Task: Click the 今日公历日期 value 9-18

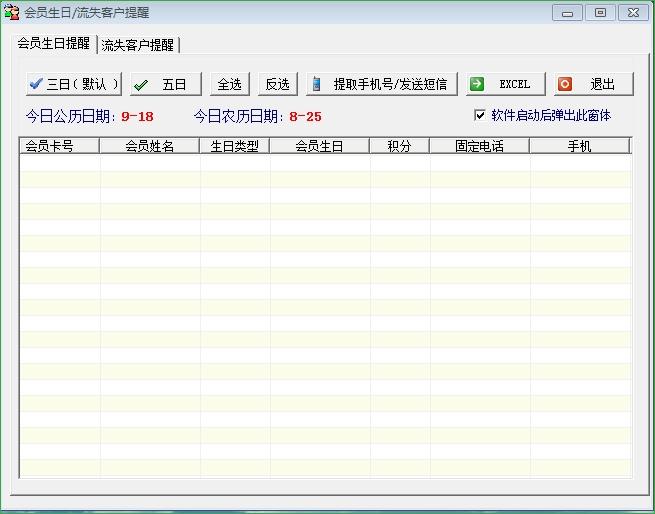Action: [137, 117]
